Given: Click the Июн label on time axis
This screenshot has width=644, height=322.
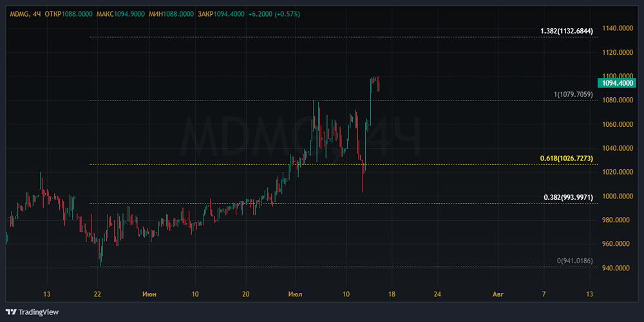Looking at the screenshot, I should tap(149, 294).
